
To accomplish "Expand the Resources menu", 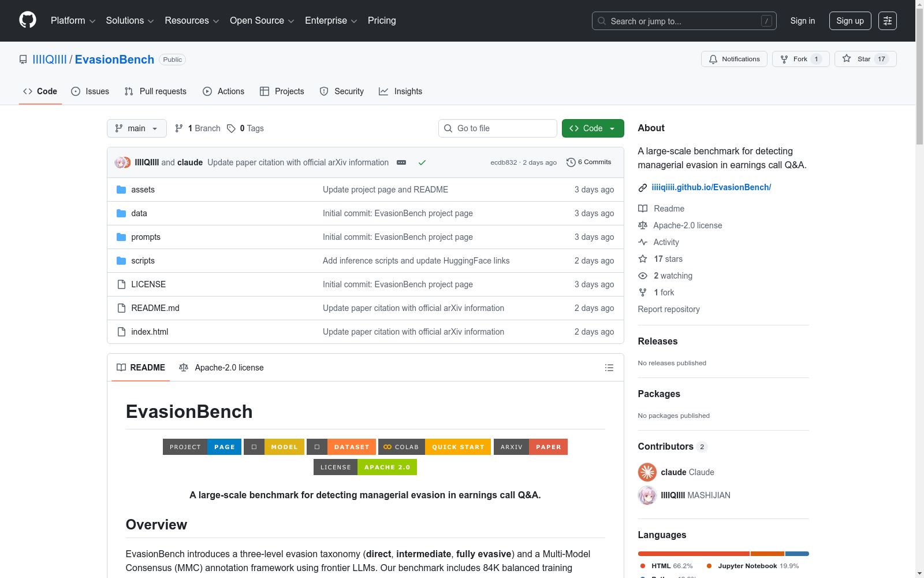I will [x=192, y=21].
